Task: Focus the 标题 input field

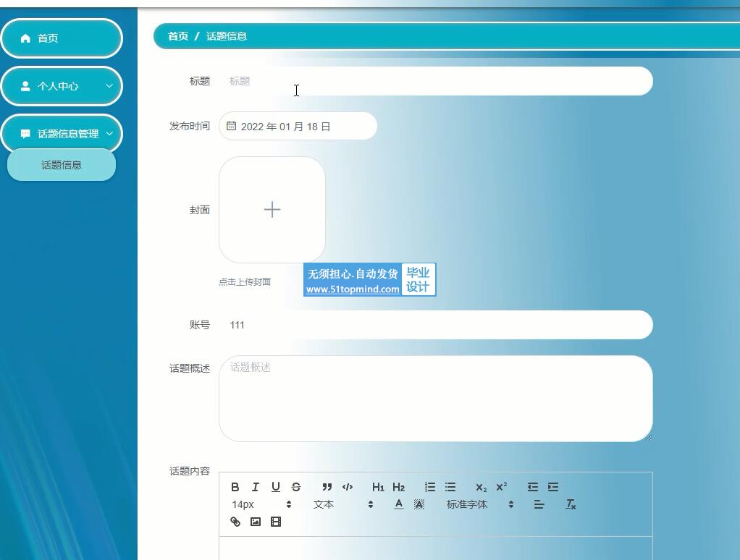Action: (x=436, y=81)
